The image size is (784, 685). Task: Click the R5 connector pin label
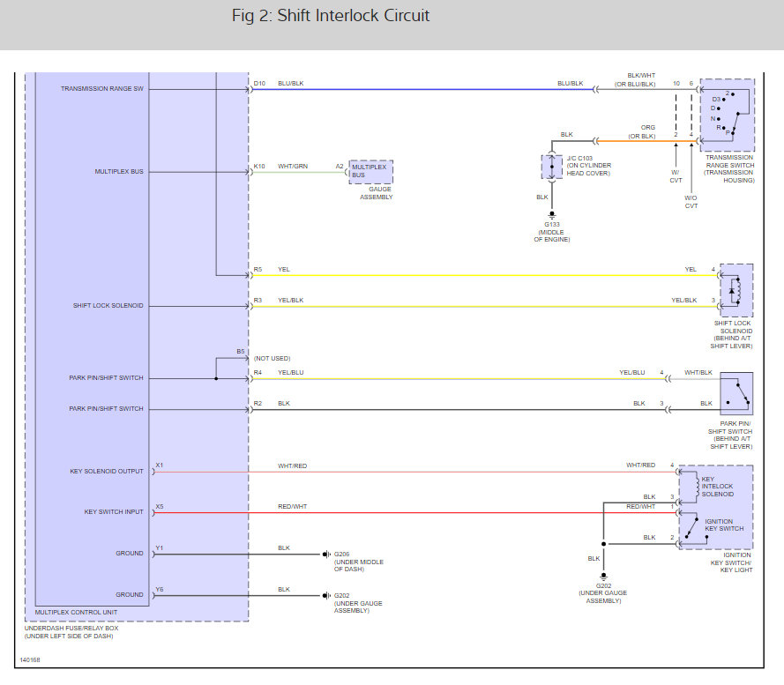(258, 269)
